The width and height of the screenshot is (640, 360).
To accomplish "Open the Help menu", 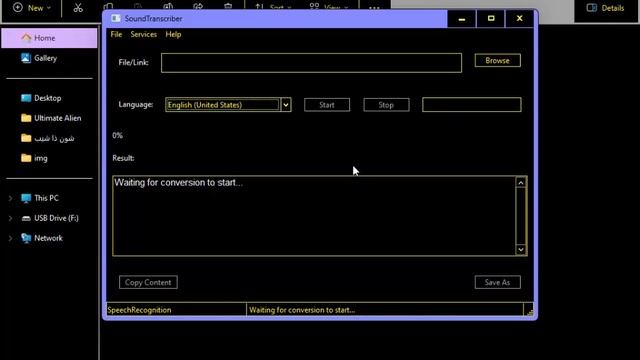I will tap(173, 34).
